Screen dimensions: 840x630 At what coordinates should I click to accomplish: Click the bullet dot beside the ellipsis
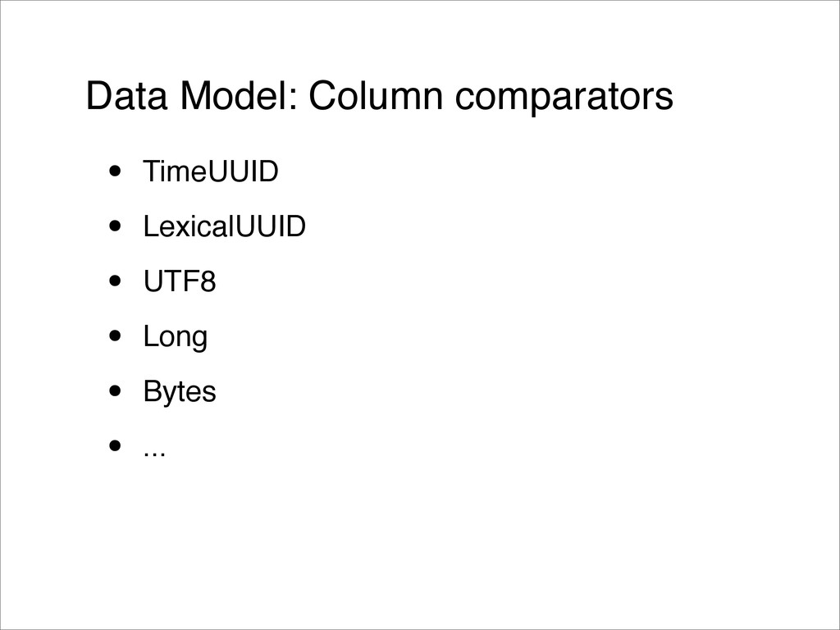[115, 445]
